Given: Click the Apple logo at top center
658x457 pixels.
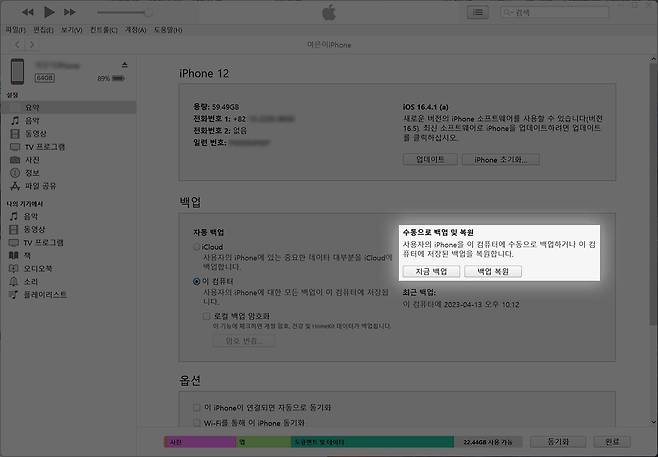Looking at the screenshot, I should [329, 13].
